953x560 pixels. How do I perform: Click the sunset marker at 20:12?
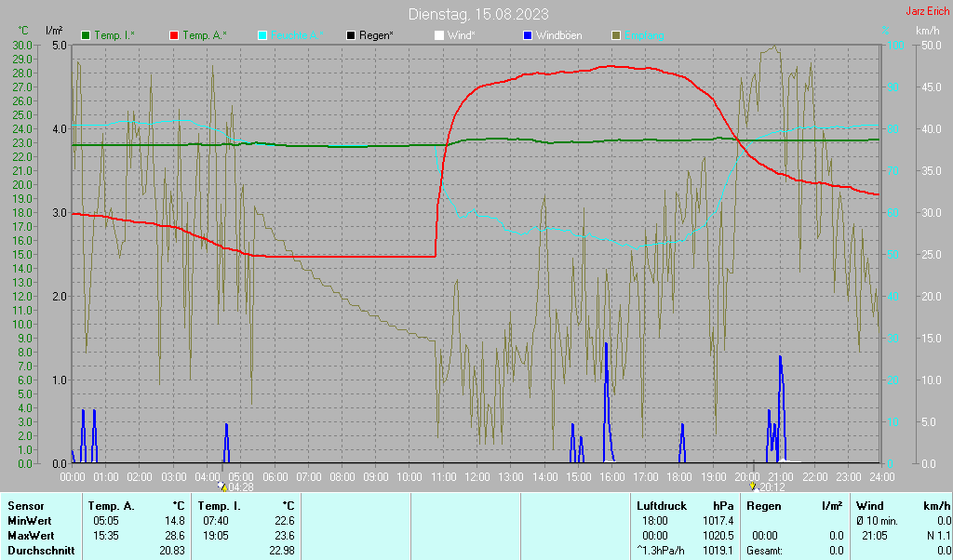coord(753,486)
